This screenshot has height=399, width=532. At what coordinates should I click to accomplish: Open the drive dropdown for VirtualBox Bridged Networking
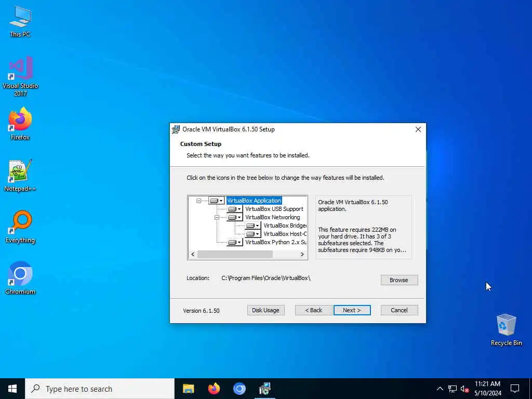253,225
